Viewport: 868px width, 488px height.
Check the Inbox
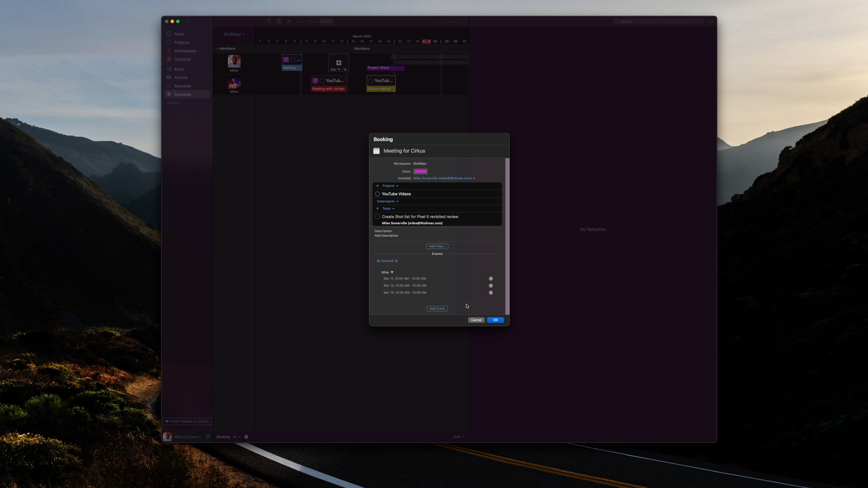pyautogui.click(x=179, y=69)
